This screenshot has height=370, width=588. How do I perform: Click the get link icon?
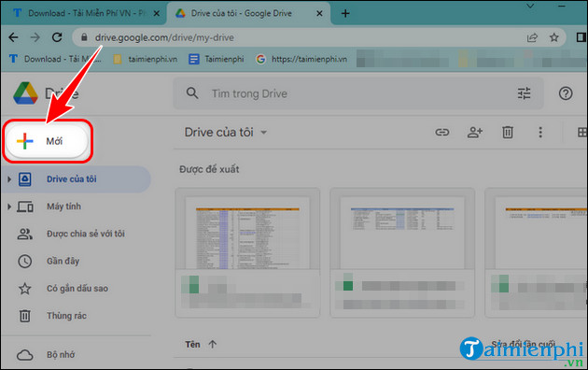(442, 132)
